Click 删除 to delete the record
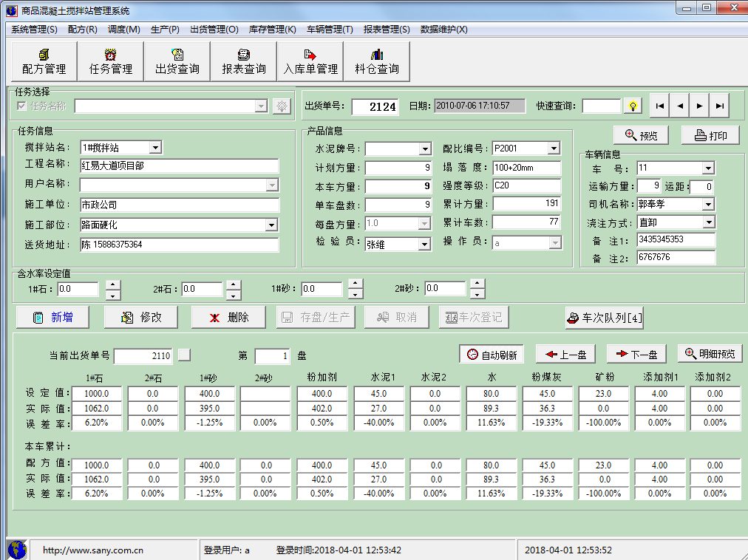Image resolution: width=748 pixels, height=560 pixels. (228, 317)
